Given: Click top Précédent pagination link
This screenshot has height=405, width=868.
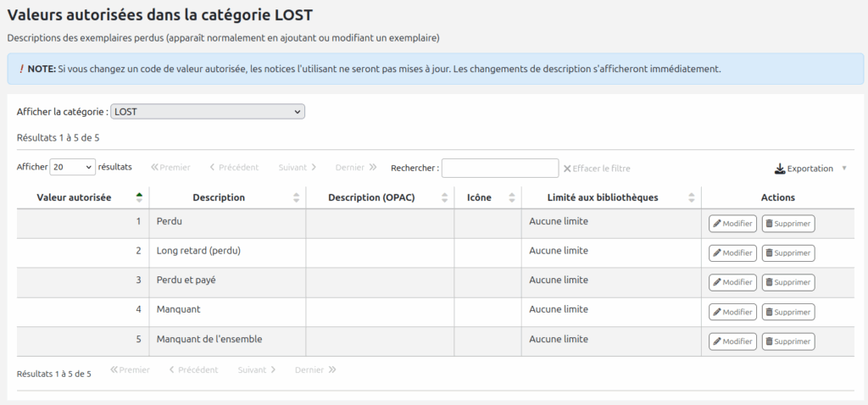Looking at the screenshot, I should point(234,167).
